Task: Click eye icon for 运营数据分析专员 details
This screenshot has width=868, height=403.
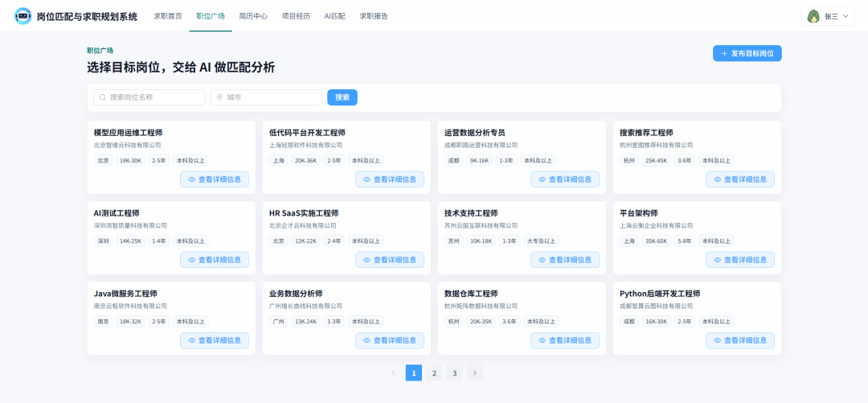Action: [542, 179]
